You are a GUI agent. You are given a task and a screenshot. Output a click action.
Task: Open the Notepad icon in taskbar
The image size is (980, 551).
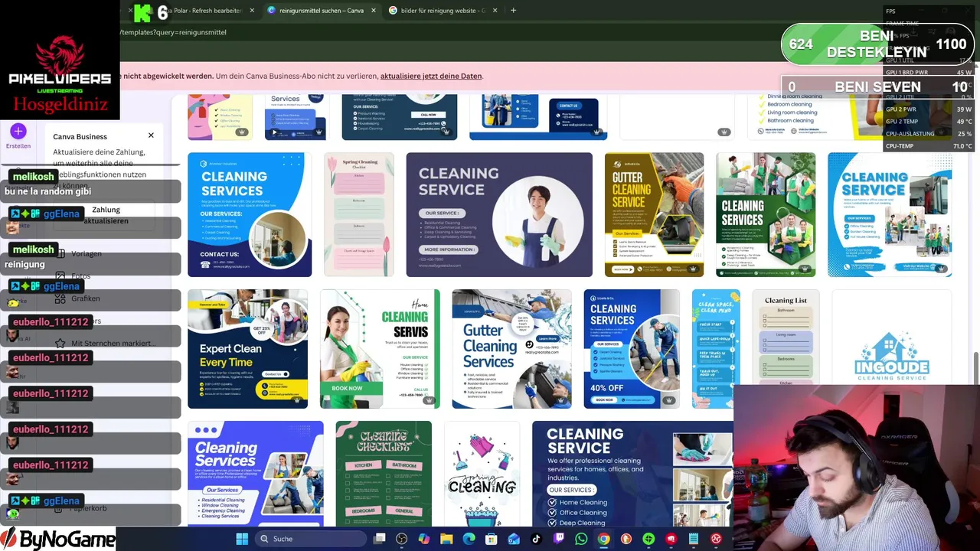[x=694, y=539]
